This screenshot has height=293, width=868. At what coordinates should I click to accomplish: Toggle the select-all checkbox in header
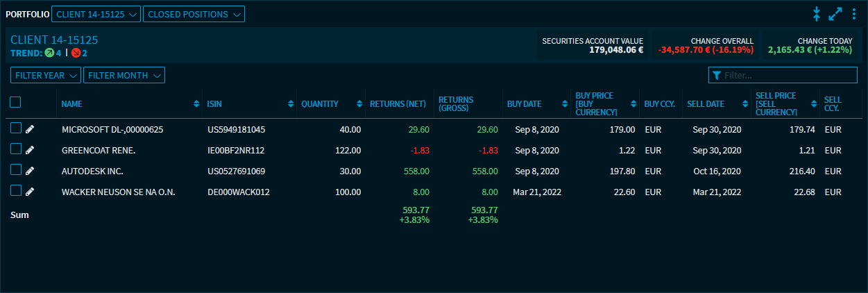coord(15,102)
